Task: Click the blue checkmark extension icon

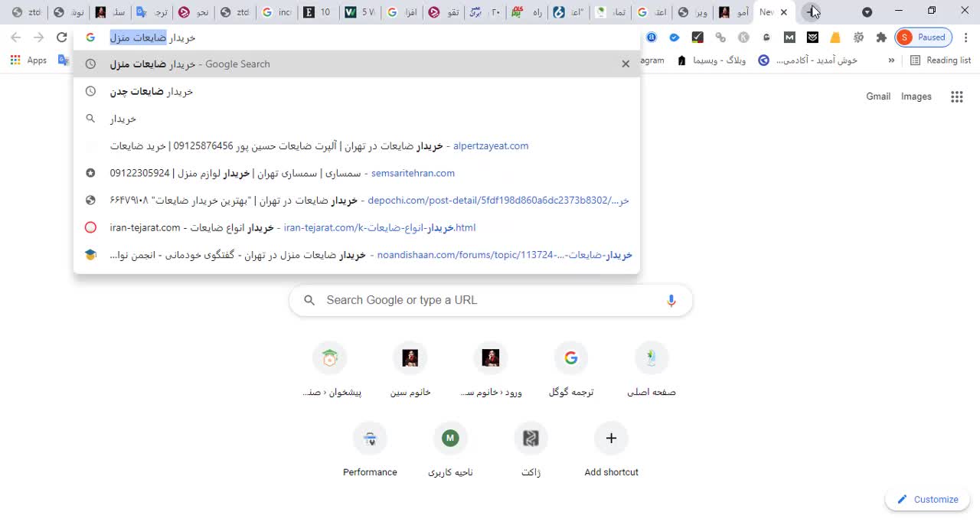Action: click(x=674, y=37)
